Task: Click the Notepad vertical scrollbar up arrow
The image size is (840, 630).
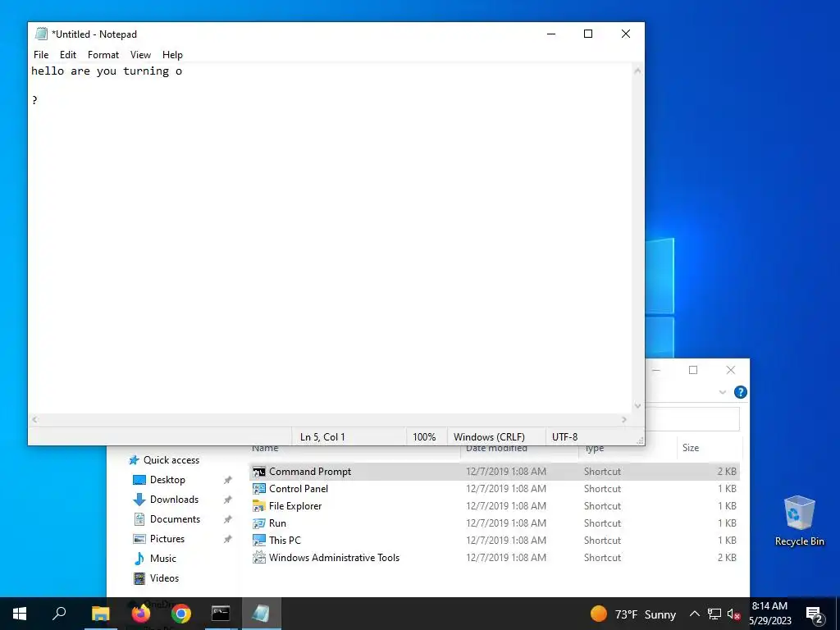Action: click(637, 71)
